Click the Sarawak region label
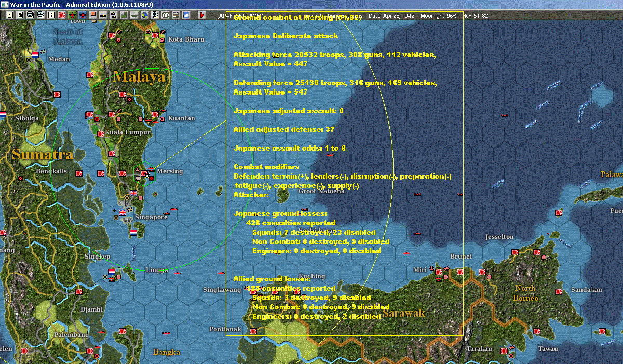The image size is (623, 364). click(x=404, y=313)
